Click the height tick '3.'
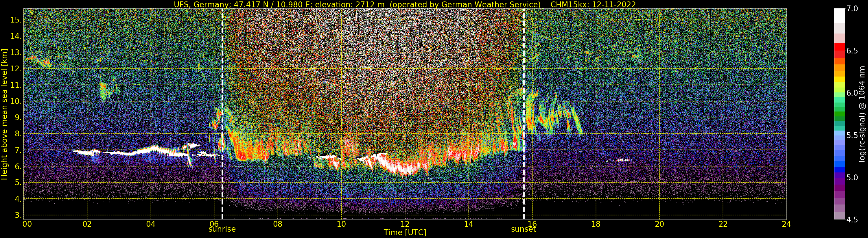 [x=19, y=215]
